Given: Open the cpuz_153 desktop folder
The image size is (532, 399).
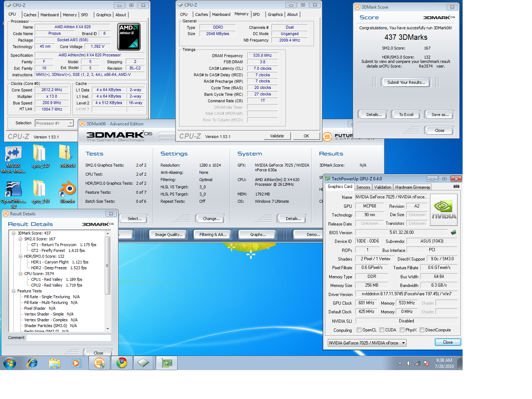Looking at the screenshot, I should tap(40, 192).
